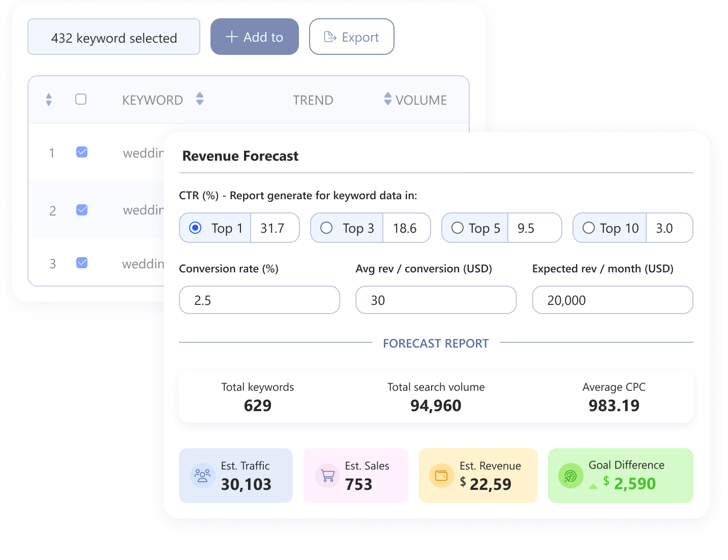This screenshot has height=560, width=728.
Task: Click the VOLUME column sort arrows
Action: (x=388, y=100)
